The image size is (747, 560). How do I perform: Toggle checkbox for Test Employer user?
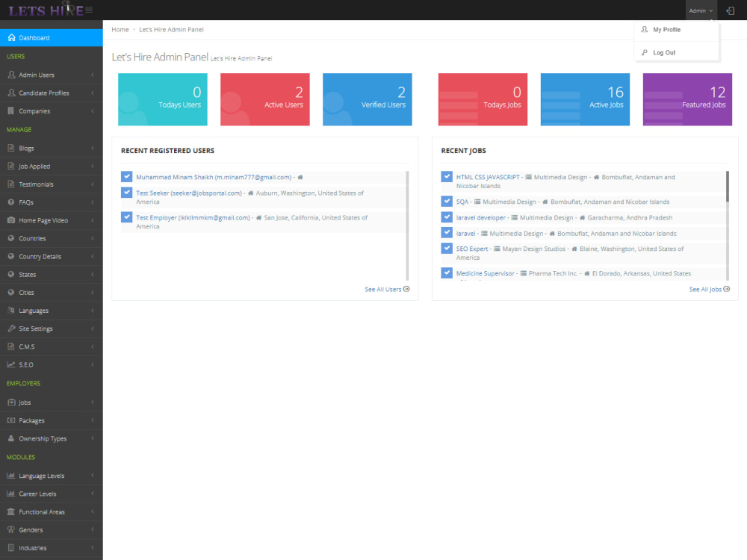[x=127, y=217]
